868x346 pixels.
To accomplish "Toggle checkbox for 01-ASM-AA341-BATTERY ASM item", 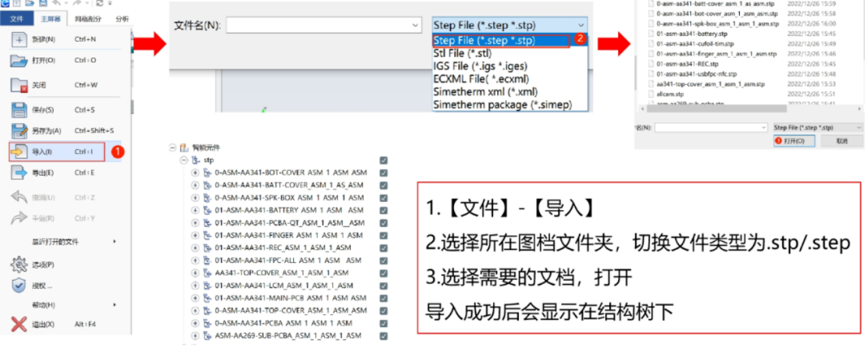I will (x=383, y=211).
